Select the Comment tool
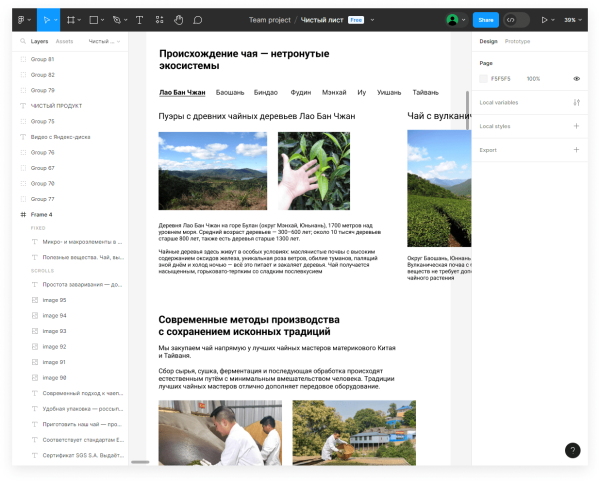600x482 pixels. click(x=198, y=19)
